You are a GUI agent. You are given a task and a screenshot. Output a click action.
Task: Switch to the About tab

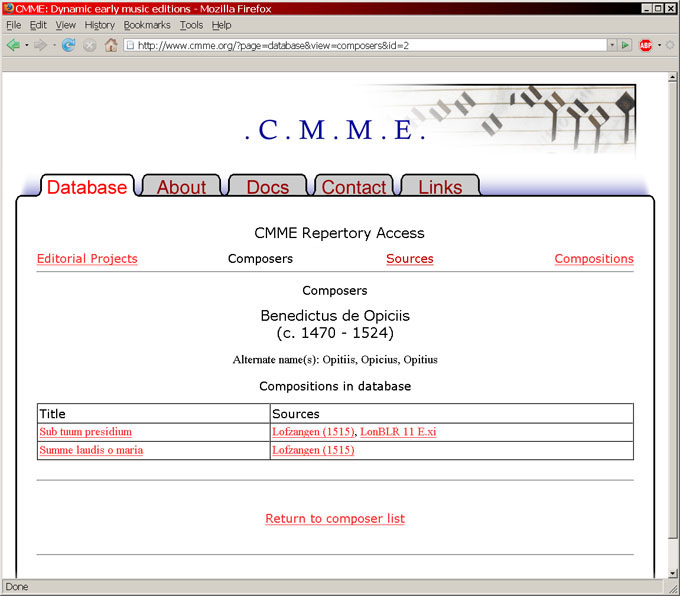point(181,187)
